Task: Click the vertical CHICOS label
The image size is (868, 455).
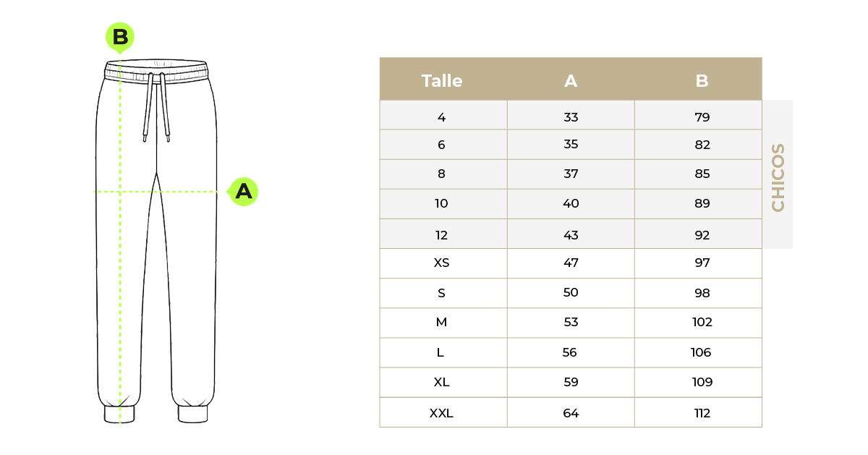Action: [778, 177]
